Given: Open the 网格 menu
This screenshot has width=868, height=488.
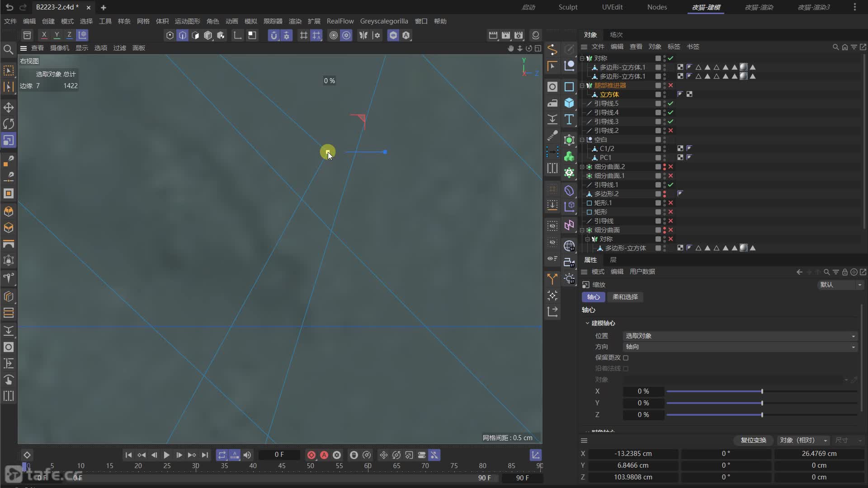Looking at the screenshot, I should tap(143, 21).
